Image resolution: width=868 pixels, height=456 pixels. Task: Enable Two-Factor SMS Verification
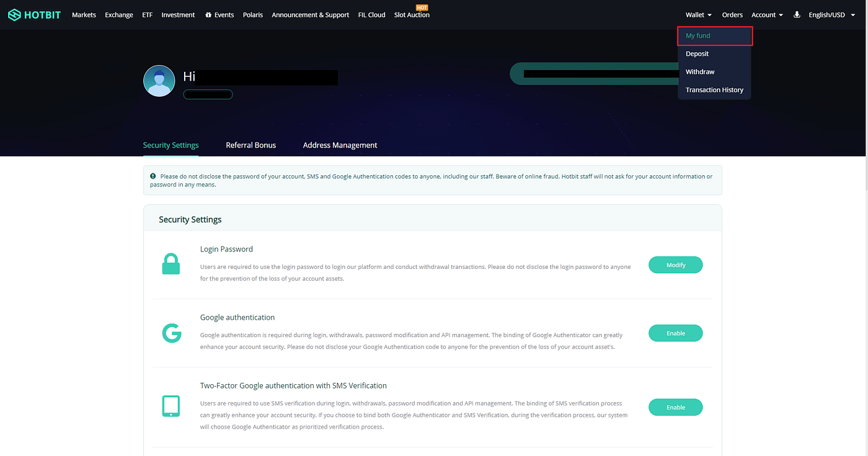click(x=676, y=408)
